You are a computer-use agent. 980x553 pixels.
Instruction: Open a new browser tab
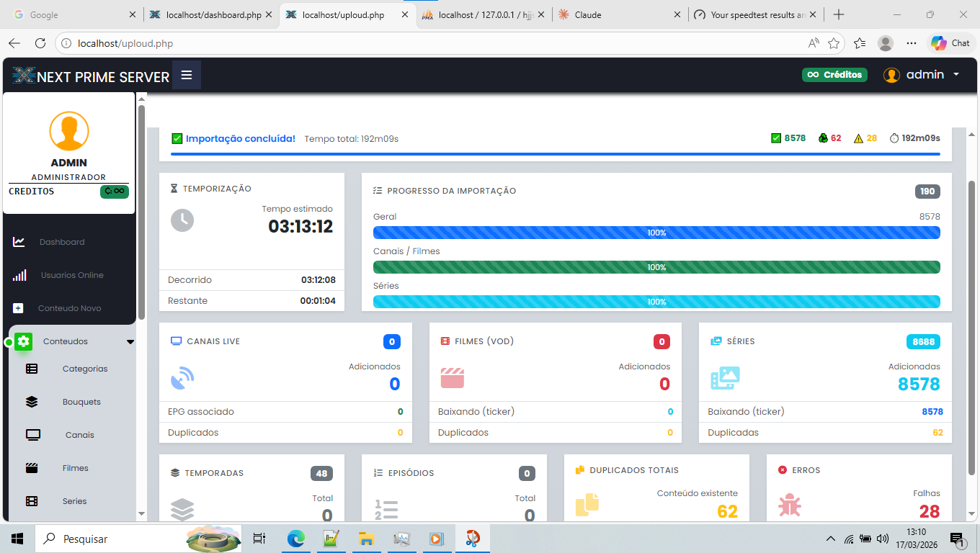pyautogui.click(x=839, y=14)
